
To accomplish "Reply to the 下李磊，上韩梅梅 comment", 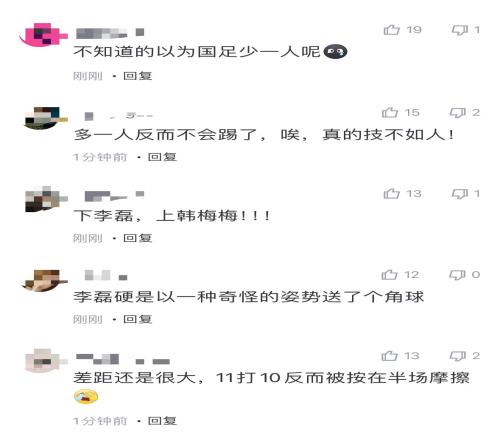I will [x=138, y=238].
